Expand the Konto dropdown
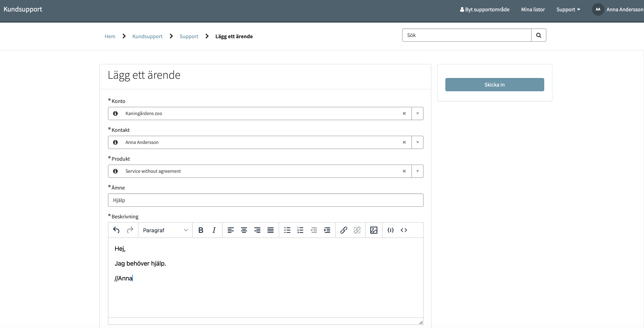This screenshot has height=328, width=644. 418,113
